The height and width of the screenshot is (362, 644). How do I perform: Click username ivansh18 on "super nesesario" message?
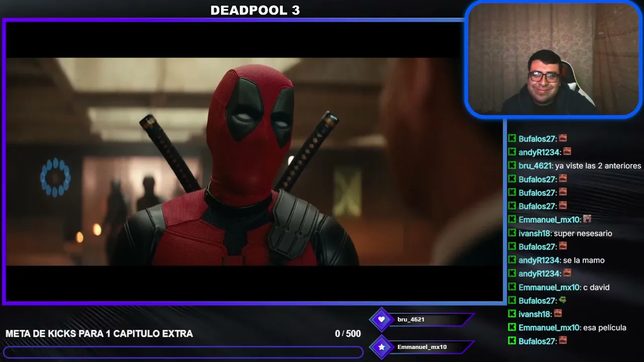[x=535, y=233]
